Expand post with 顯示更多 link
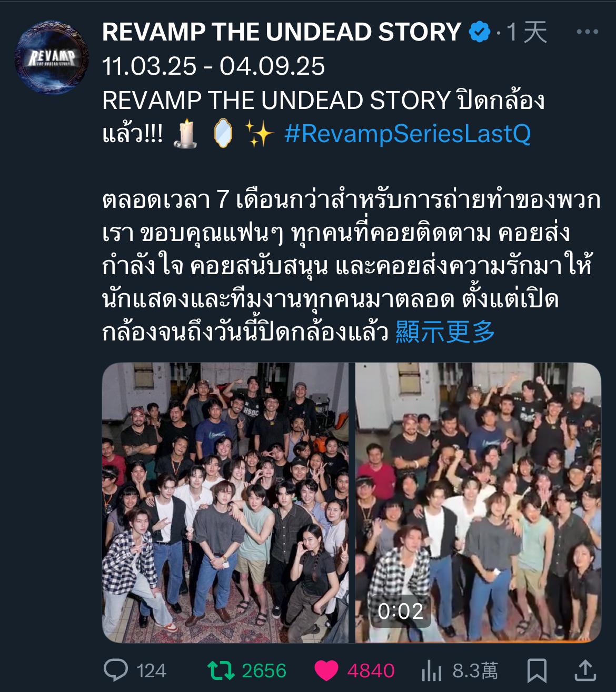616x692 pixels. [445, 332]
